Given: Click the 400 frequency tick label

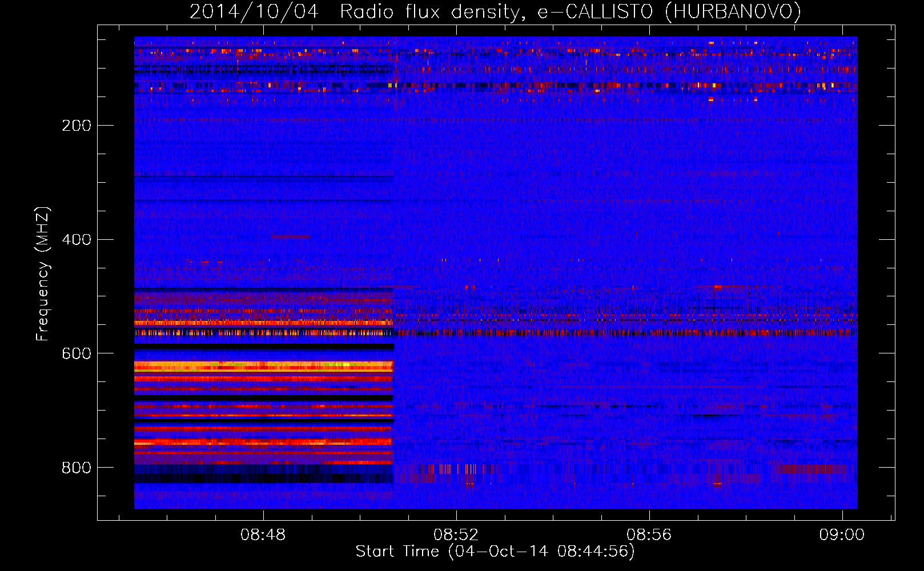Looking at the screenshot, I should pos(77,240).
